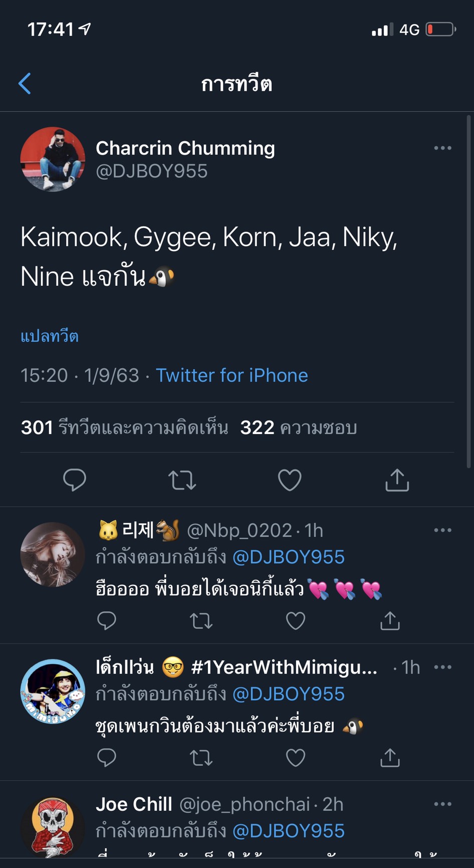Image resolution: width=474 pixels, height=868 pixels.
Task: Open more options on Joe Chill's reply
Action: click(x=442, y=804)
